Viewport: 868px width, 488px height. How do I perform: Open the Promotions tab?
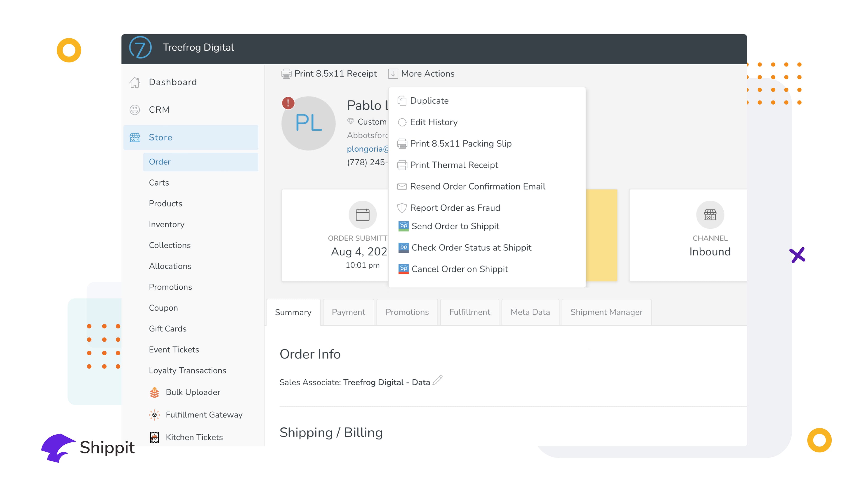[x=407, y=312]
